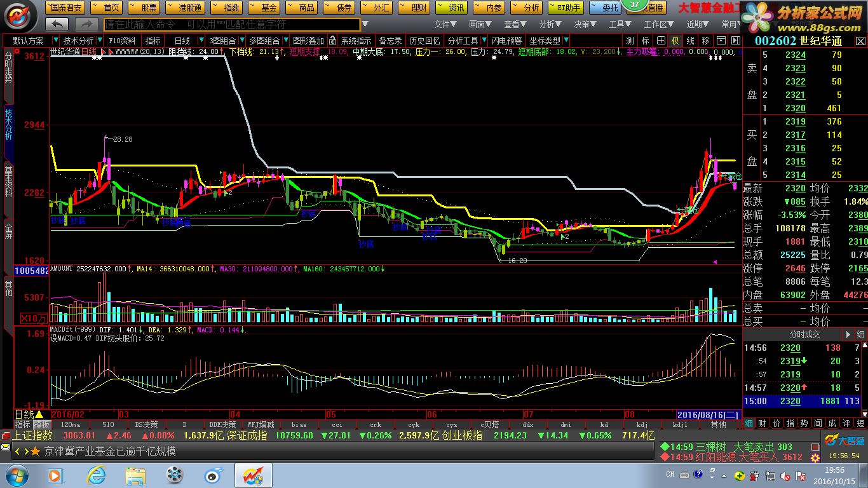Open the 商品 commodities button
Screen dimensions: 868x488
click(302, 8)
